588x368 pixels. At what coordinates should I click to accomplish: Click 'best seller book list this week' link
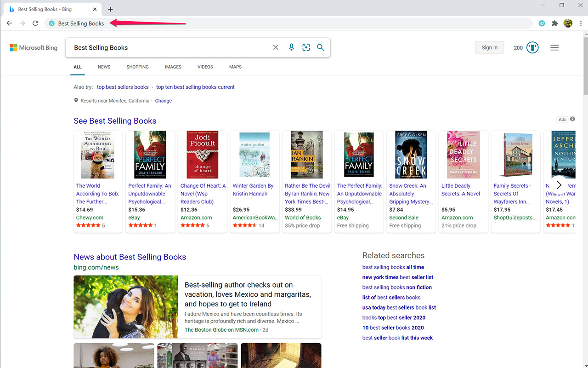click(398, 338)
